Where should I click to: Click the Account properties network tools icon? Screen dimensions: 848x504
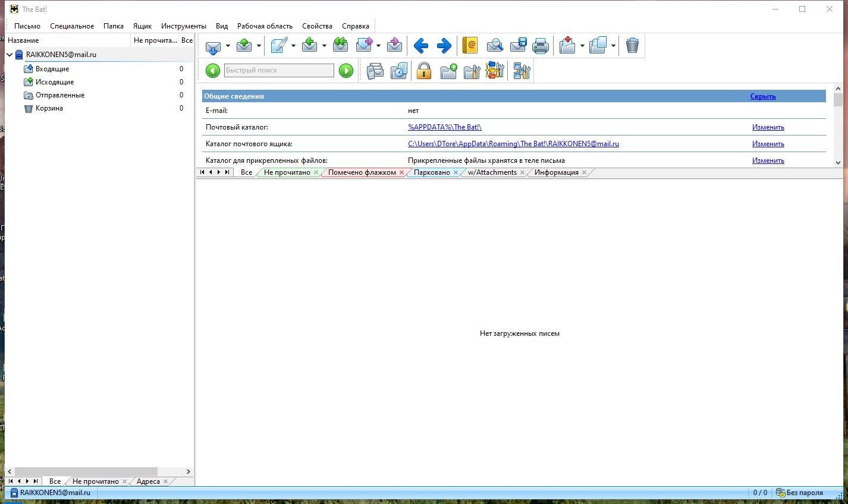(x=522, y=71)
